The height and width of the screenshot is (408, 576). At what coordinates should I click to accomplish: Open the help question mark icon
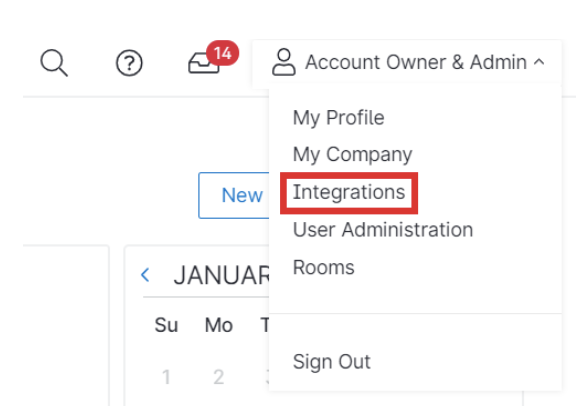(x=129, y=63)
